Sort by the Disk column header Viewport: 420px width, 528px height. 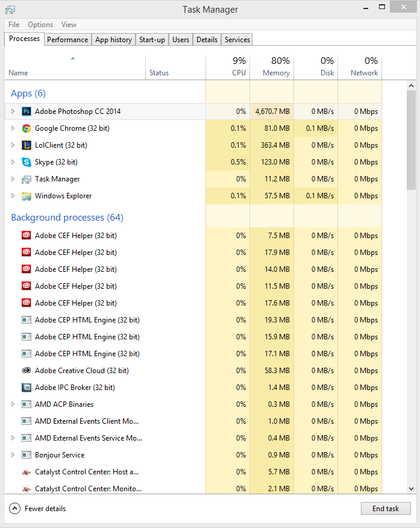click(316, 68)
